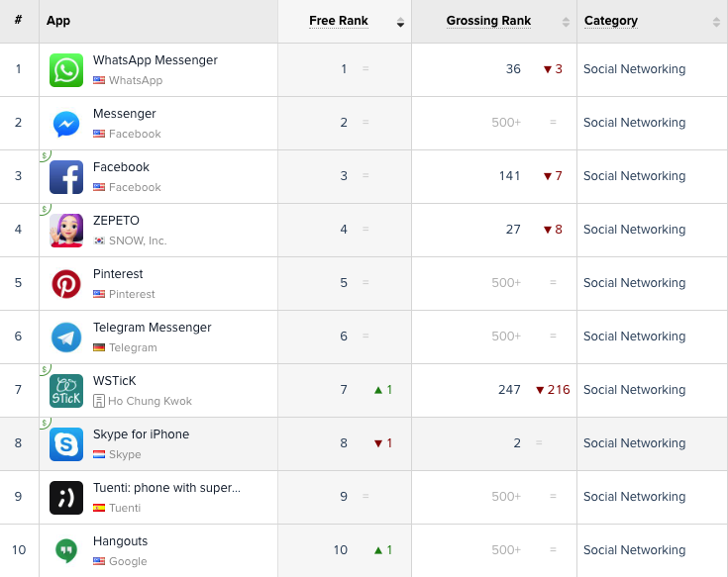Open the WhatsApp Messenger app icon
728x577 pixels.
[x=66, y=70]
